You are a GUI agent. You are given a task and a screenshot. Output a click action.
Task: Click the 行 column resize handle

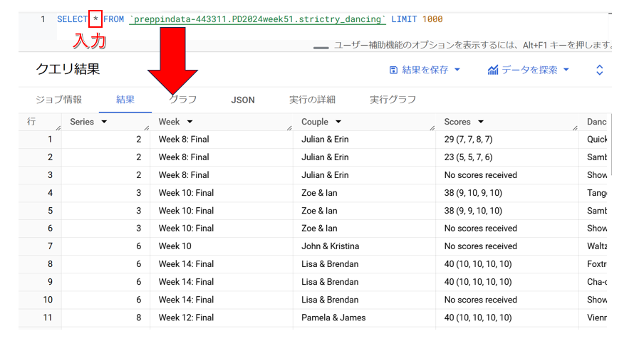(x=58, y=128)
